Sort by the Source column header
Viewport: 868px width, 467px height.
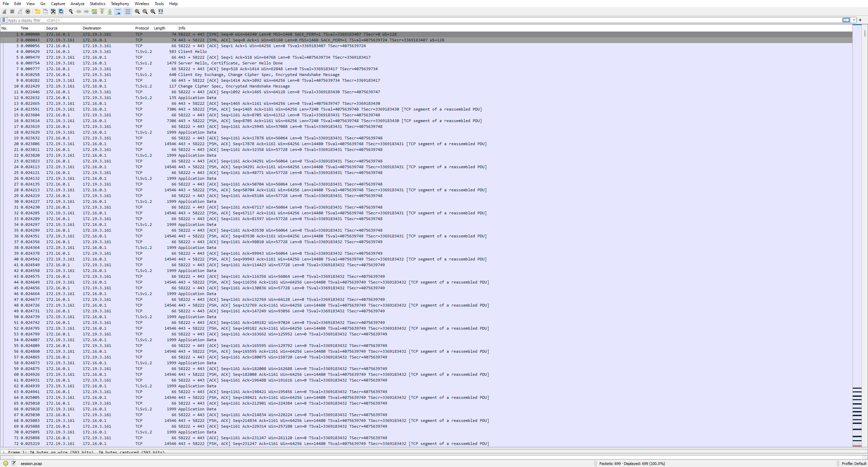(63, 28)
